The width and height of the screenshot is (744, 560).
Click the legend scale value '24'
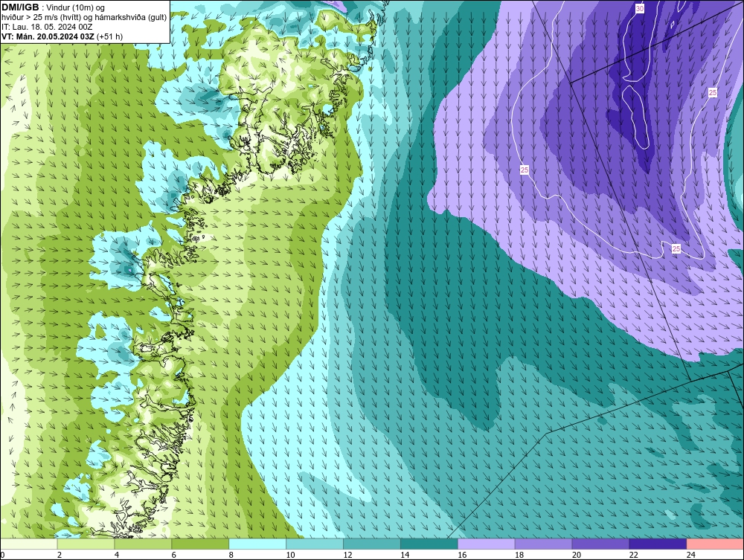[x=691, y=555]
